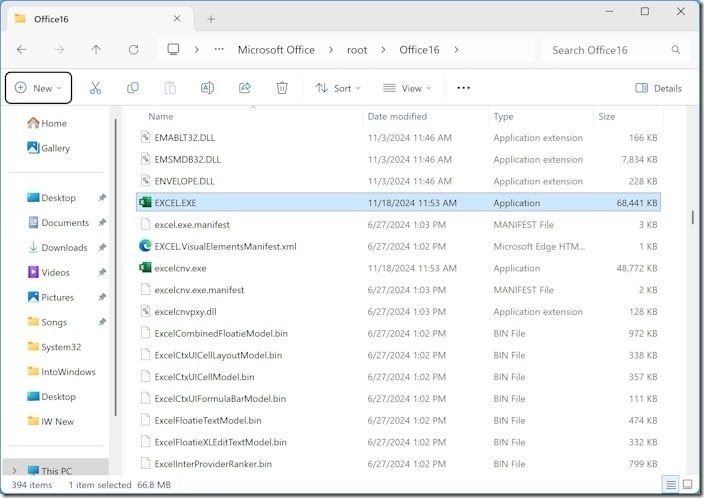Screen dimensions: 704x498
Task: Open Documents in the sidebar
Action: [x=58, y=222]
